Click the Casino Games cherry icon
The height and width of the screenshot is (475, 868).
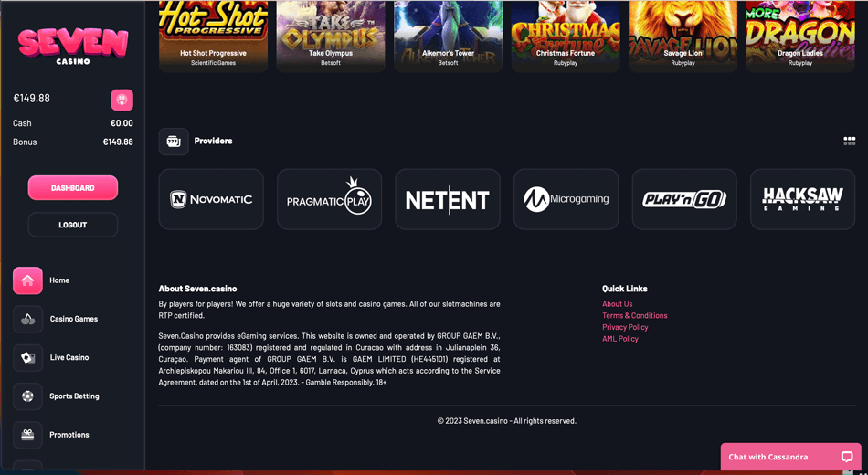click(x=27, y=319)
